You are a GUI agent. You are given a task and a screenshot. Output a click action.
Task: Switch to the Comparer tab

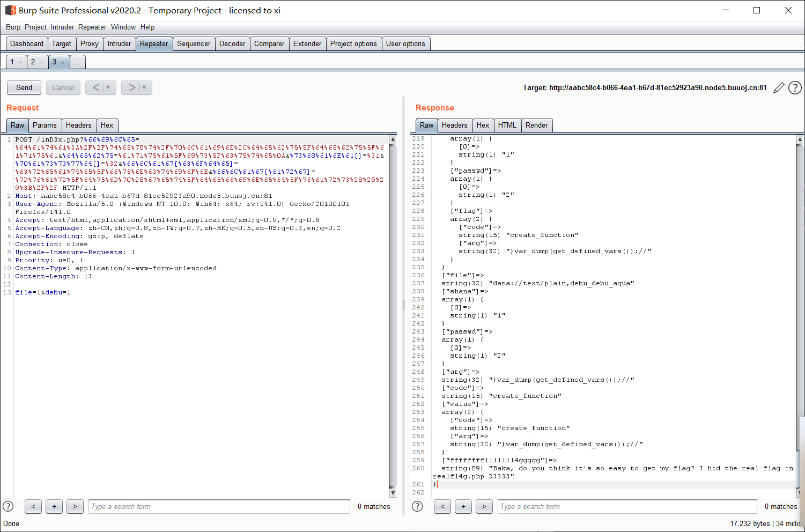pyautogui.click(x=269, y=44)
